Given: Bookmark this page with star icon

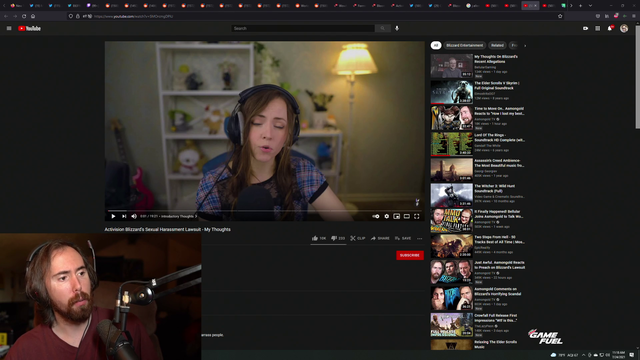Looking at the screenshot, I should [560, 16].
